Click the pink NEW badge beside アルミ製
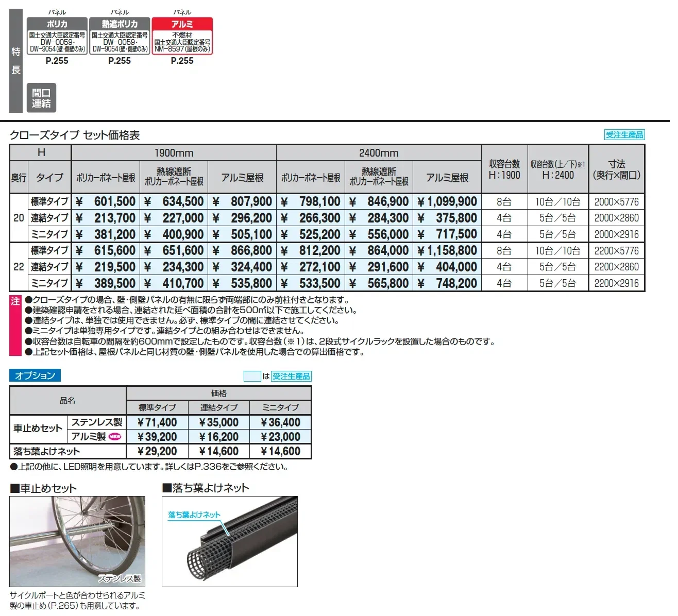 pos(115,436)
